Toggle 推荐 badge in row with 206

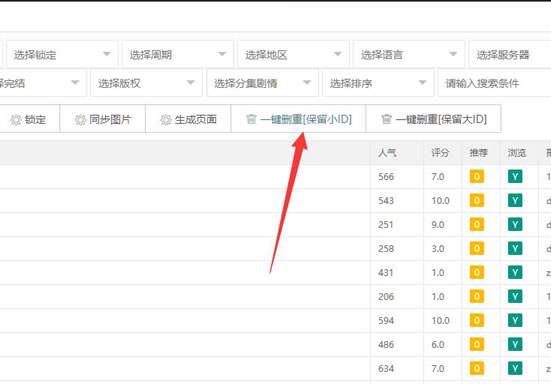(x=477, y=297)
